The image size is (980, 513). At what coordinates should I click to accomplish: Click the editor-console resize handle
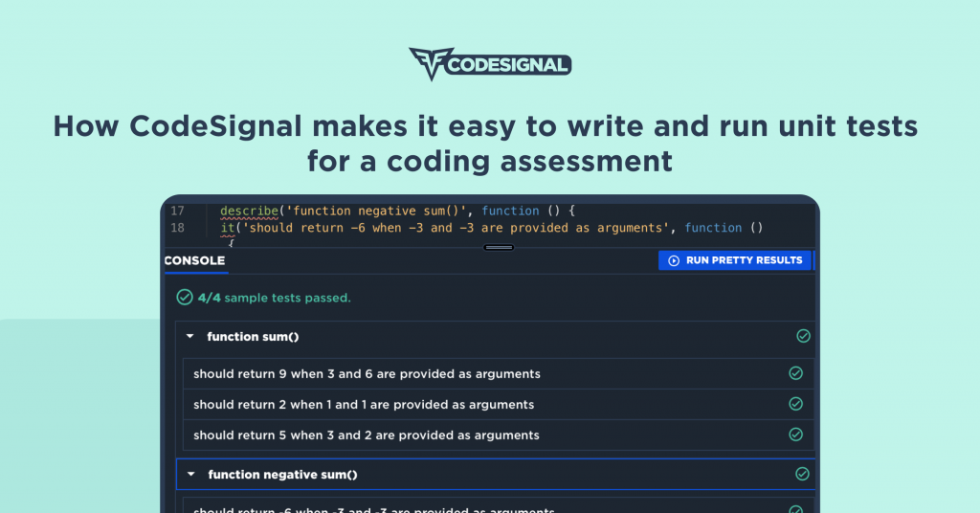[x=499, y=247]
